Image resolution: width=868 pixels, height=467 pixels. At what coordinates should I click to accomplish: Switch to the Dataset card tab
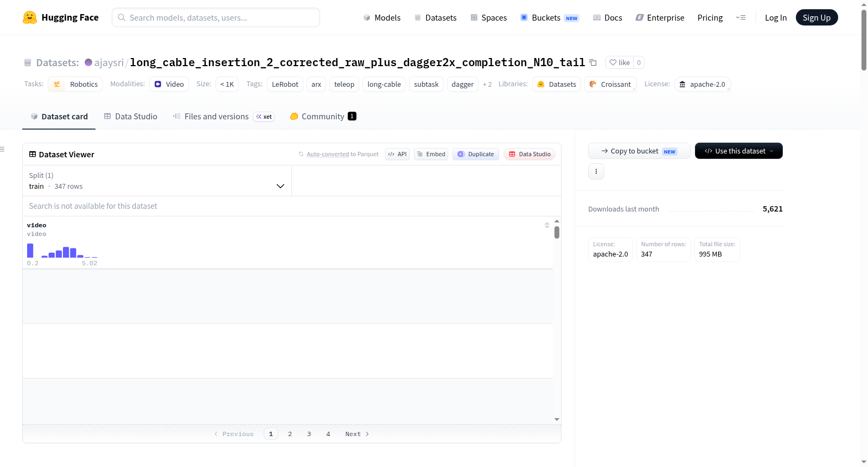point(59,116)
